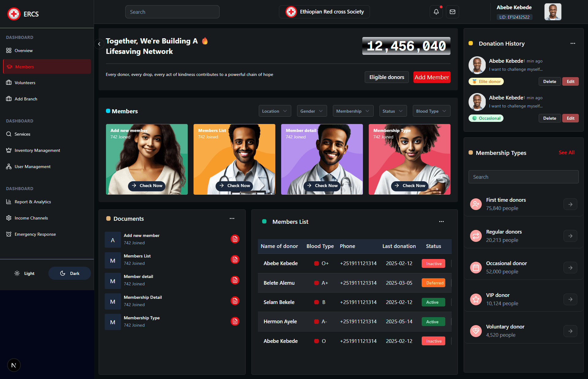
Task: Expand the Location filter dropdown
Action: (274, 111)
